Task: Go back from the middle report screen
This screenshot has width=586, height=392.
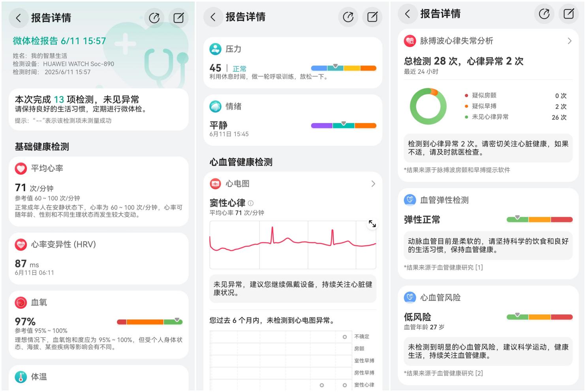Action: (213, 17)
